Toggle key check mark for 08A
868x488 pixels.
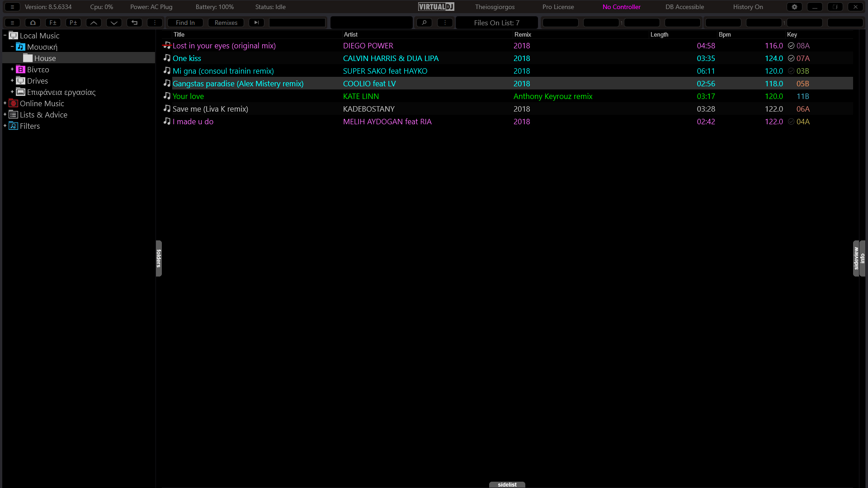click(791, 46)
